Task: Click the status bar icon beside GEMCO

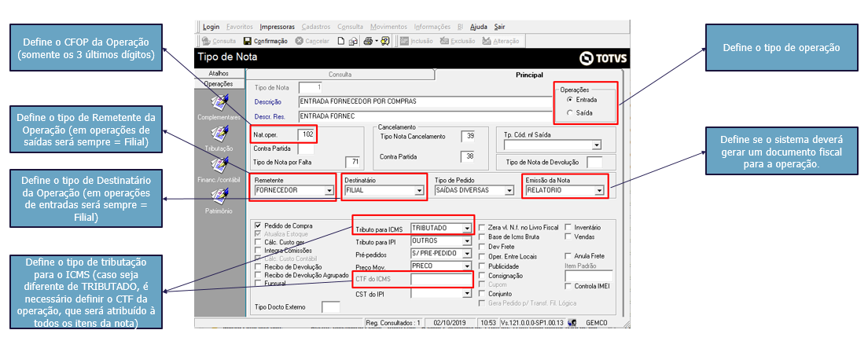Action: pyautogui.click(x=572, y=323)
